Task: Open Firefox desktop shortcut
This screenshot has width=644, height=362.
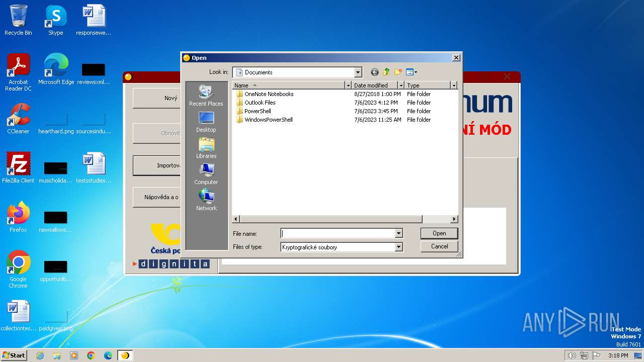Action: click(x=18, y=217)
